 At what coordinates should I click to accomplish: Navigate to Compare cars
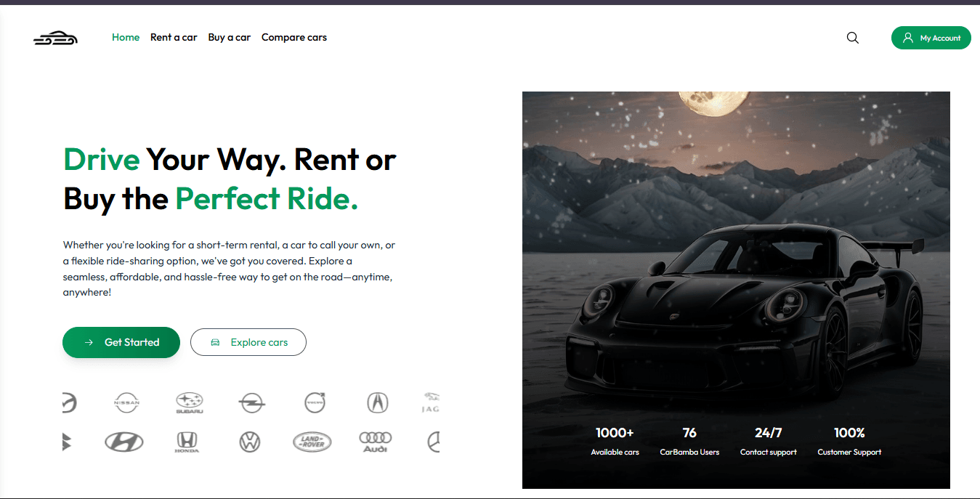click(294, 37)
